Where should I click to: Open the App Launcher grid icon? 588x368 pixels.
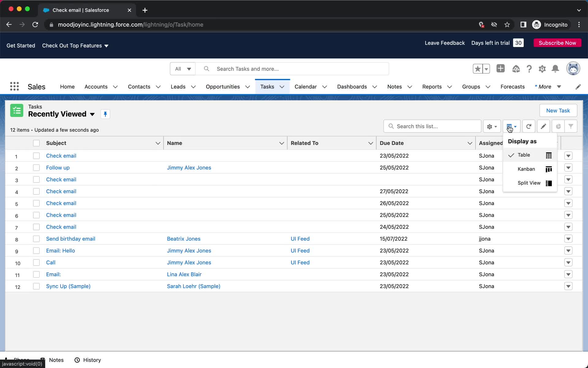[x=14, y=86]
